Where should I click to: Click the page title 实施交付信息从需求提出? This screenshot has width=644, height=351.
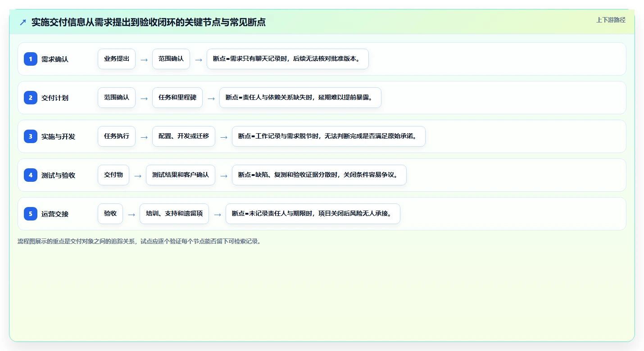[x=149, y=22]
